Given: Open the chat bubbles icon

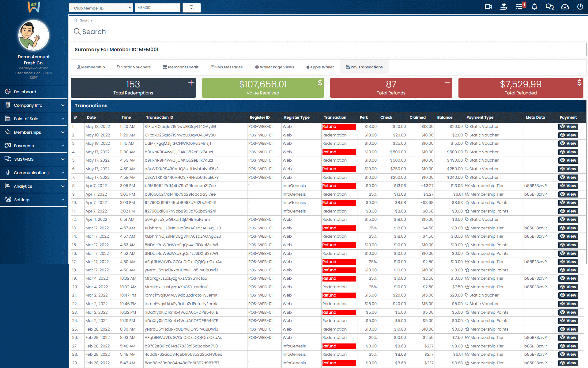Looking at the screenshot, I should click(549, 7).
